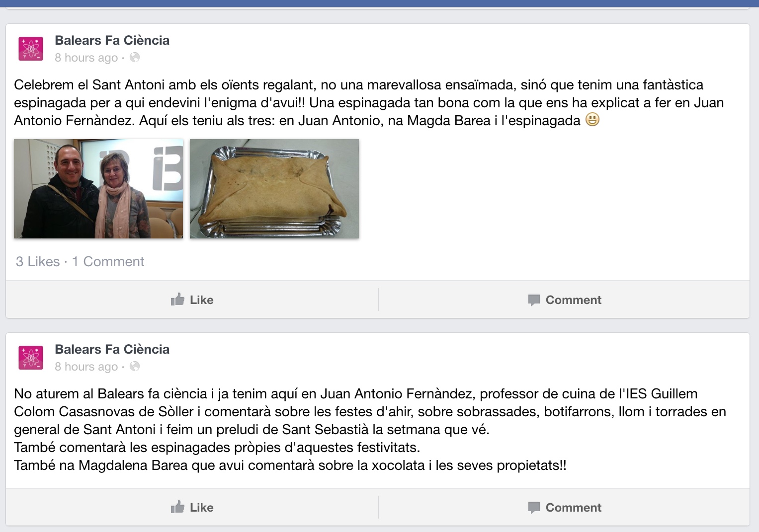759x532 pixels.
Task: Comment on the Juan Antonio Fernàndez post
Action: pos(564,507)
